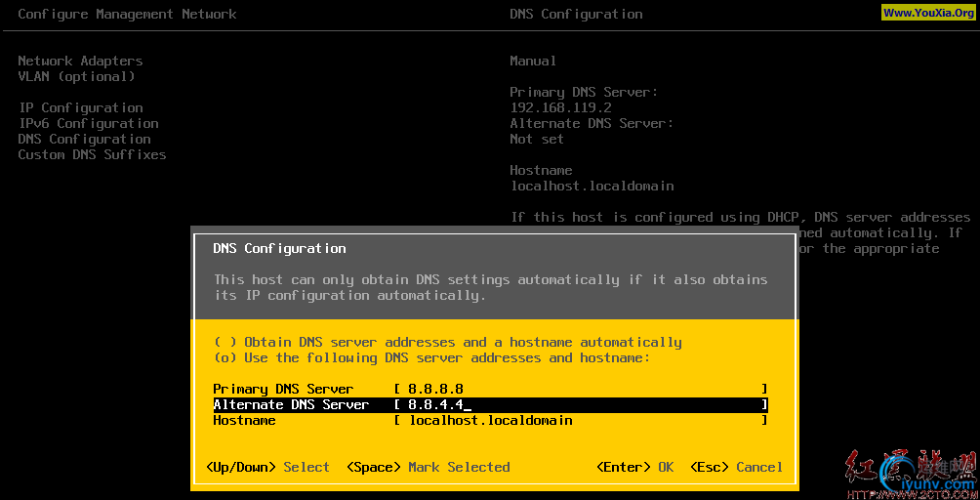Click localhost.localdomain hostname in right panel
980x500 pixels.
[592, 186]
